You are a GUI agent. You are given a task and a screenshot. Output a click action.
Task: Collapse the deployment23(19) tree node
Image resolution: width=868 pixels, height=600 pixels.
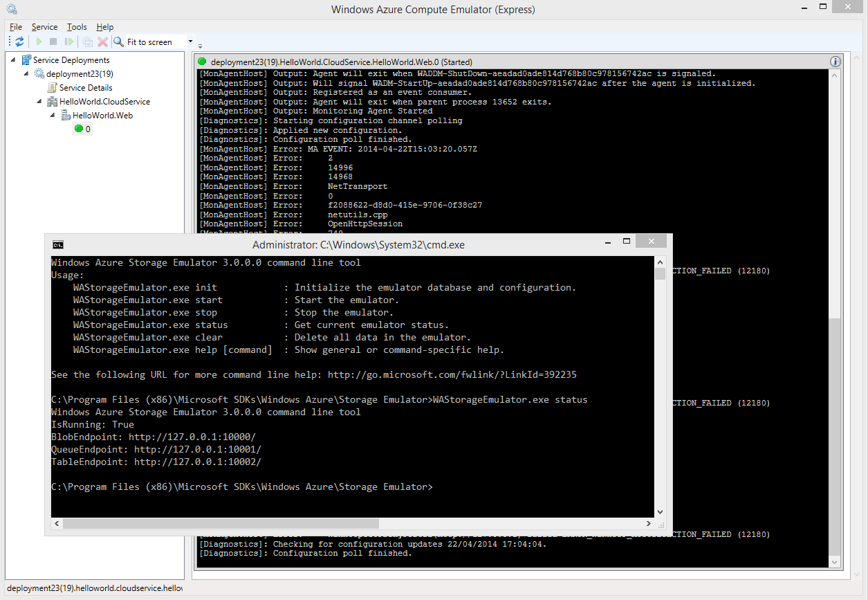coord(26,74)
